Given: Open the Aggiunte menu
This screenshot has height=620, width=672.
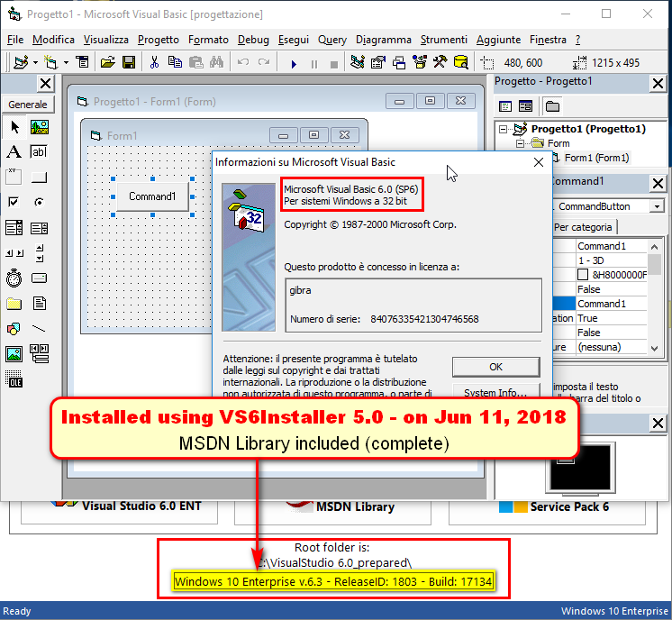Looking at the screenshot, I should point(498,40).
